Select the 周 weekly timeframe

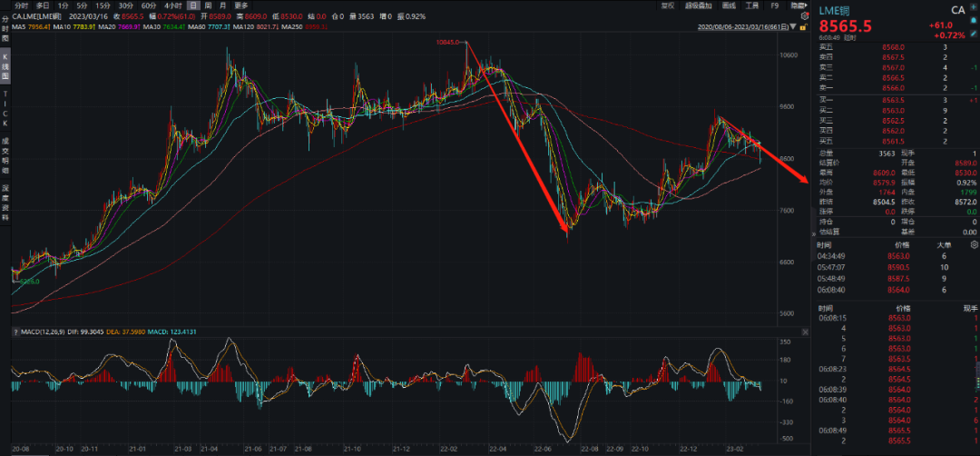pyautogui.click(x=208, y=5)
